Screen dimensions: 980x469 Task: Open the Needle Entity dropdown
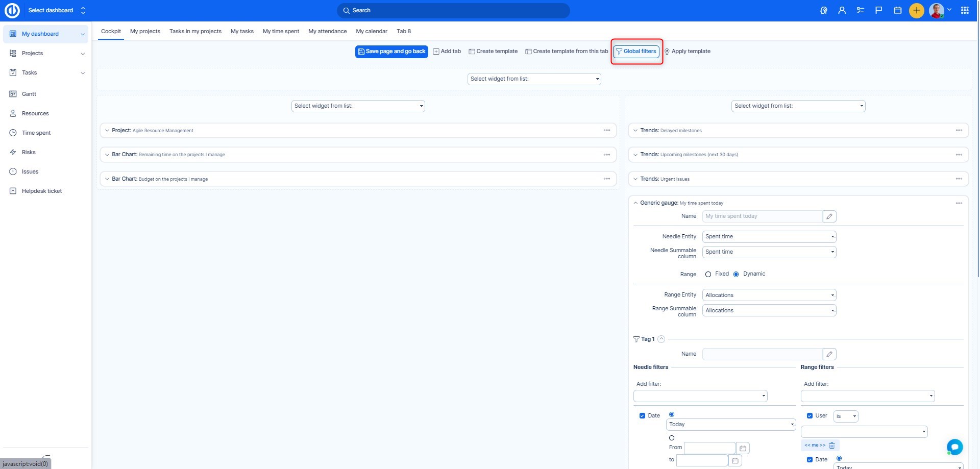coord(769,237)
